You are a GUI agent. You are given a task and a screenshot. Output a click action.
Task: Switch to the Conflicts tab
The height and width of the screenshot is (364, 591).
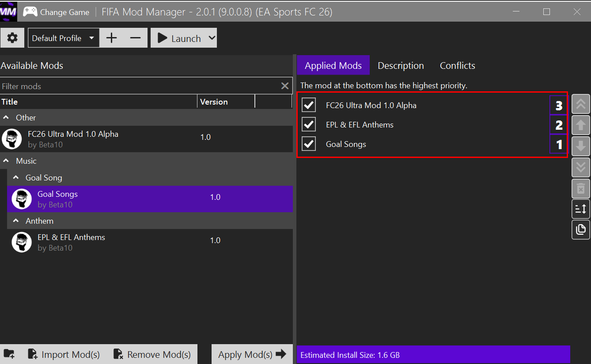point(458,65)
